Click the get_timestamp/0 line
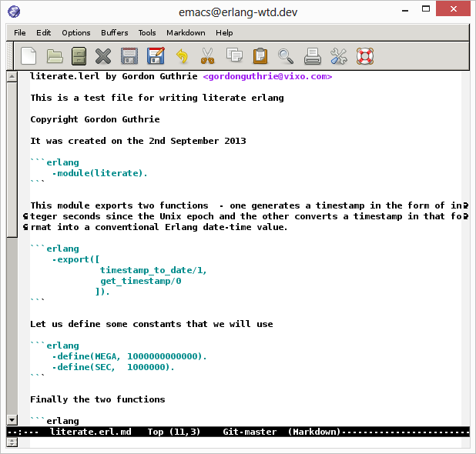The width and height of the screenshot is (476, 454). [x=140, y=281]
